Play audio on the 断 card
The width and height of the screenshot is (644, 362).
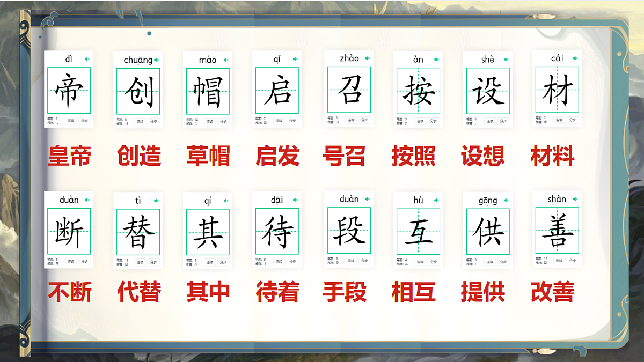[87, 200]
